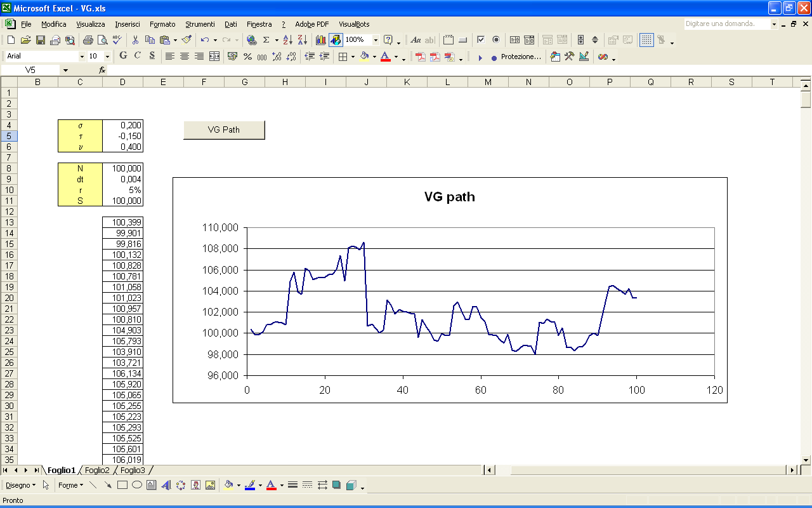Open the Help question mark icon

coord(388,40)
